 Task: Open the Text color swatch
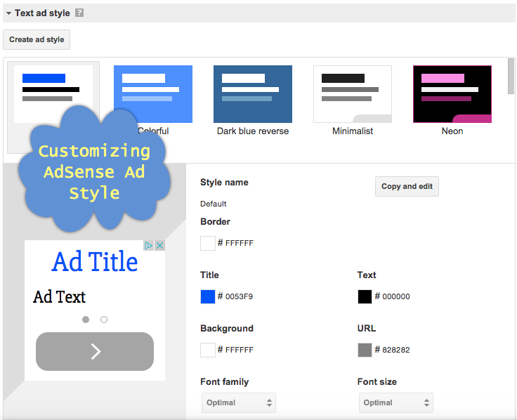365,296
